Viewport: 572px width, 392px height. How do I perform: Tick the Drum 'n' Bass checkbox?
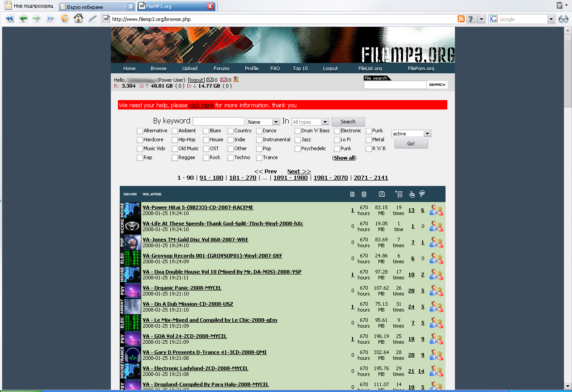298,131
